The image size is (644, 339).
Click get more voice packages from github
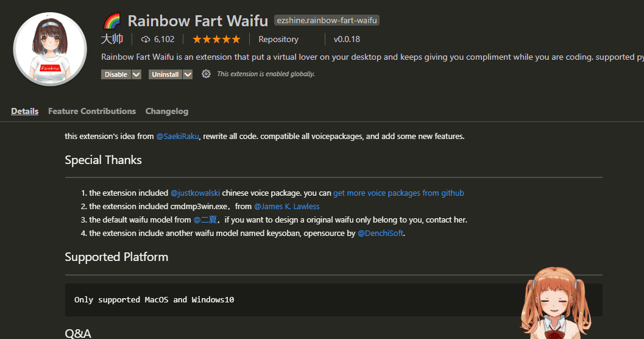click(x=398, y=193)
